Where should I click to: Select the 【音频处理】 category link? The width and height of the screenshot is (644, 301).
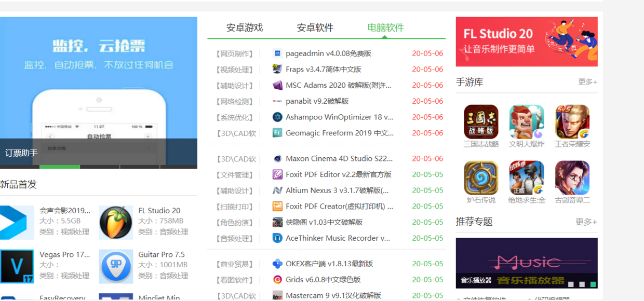(x=234, y=238)
